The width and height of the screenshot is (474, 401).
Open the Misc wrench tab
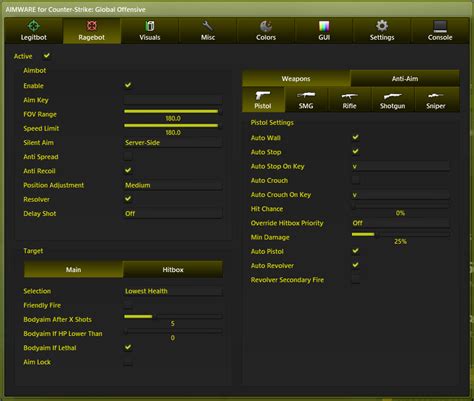click(208, 30)
